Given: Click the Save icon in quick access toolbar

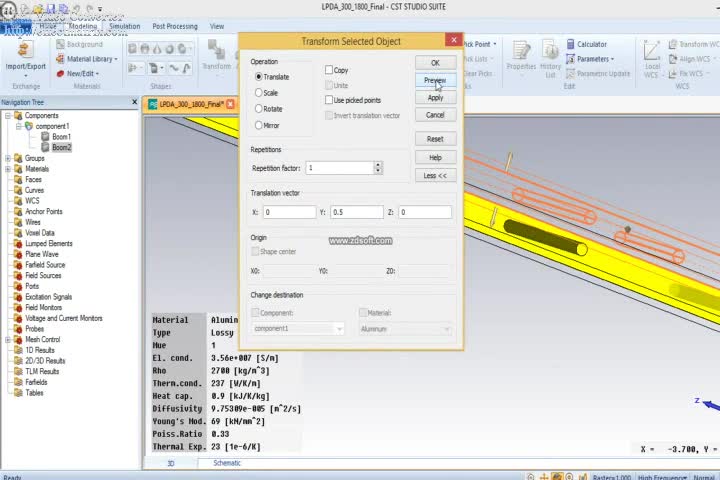Looking at the screenshot, I should coord(51,8).
